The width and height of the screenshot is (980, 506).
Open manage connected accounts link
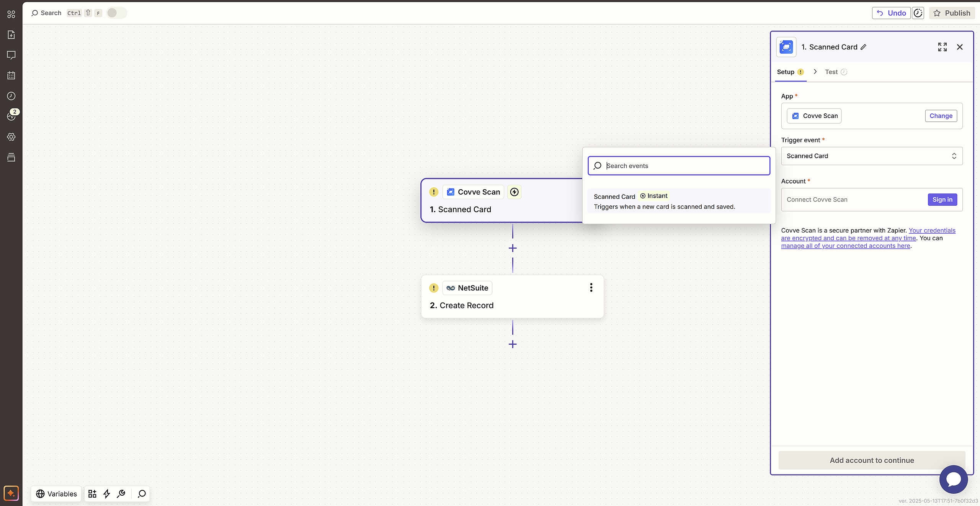click(x=845, y=246)
